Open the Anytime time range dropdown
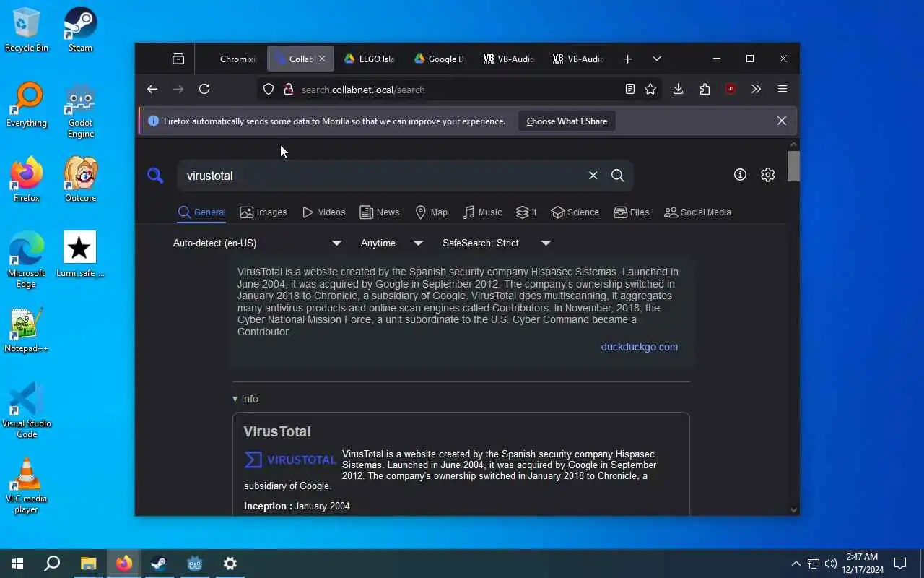924x578 pixels. tap(391, 243)
